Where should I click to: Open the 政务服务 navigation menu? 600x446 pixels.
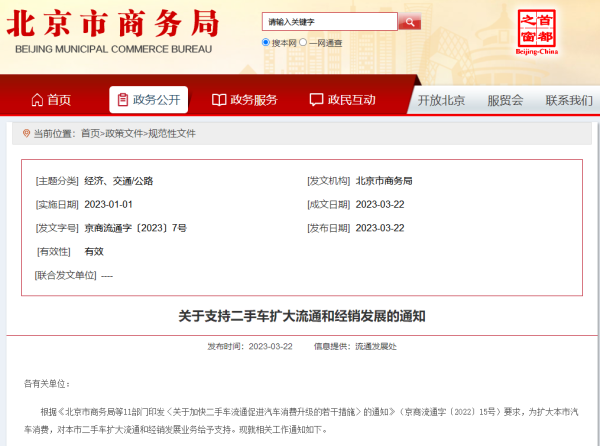(x=253, y=100)
